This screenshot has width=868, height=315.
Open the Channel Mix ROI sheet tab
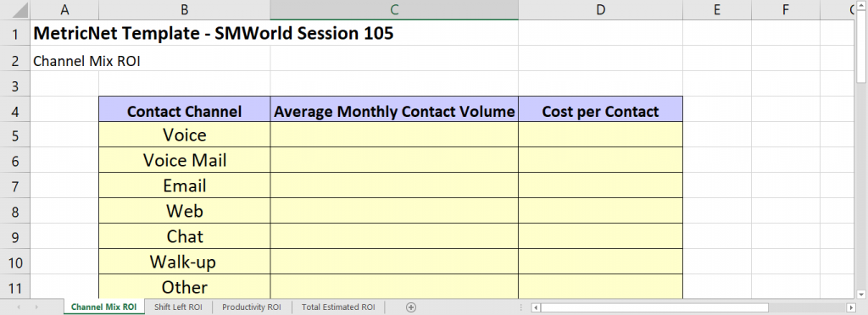pos(104,307)
